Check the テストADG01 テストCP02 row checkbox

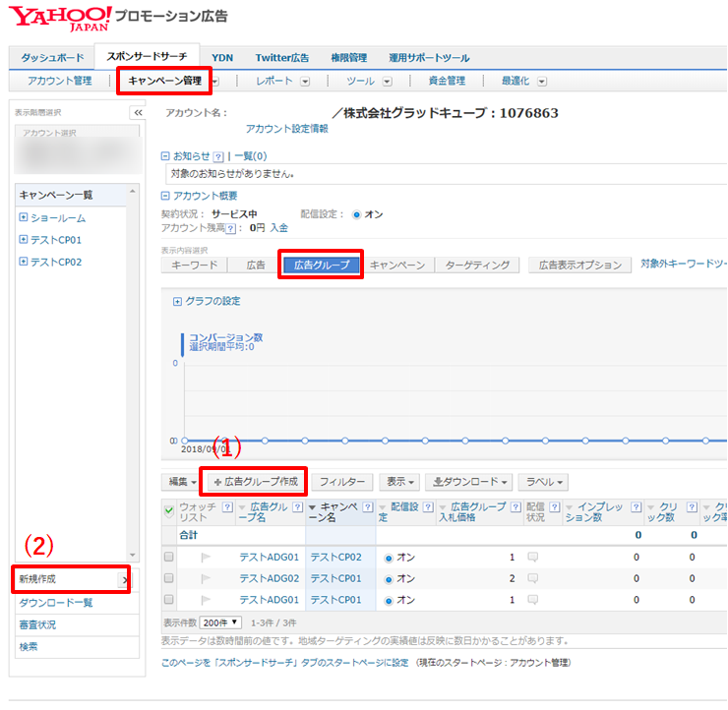pos(169,557)
